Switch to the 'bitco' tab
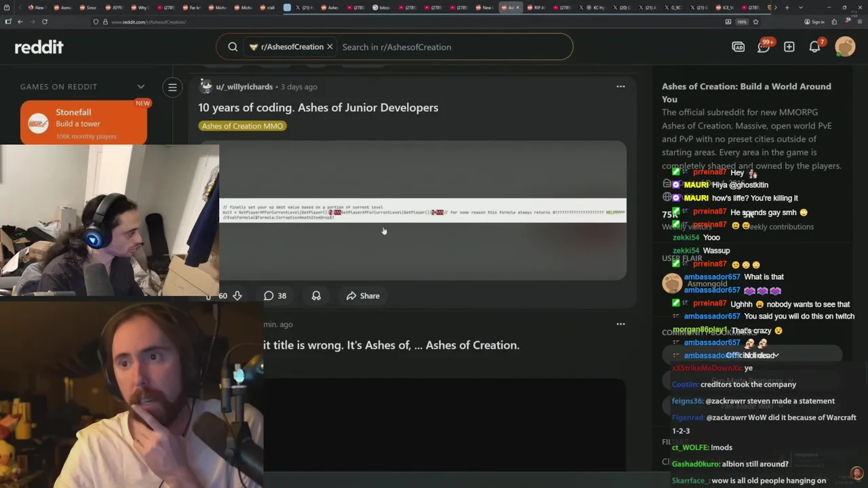The image size is (868, 488). (x=381, y=7)
